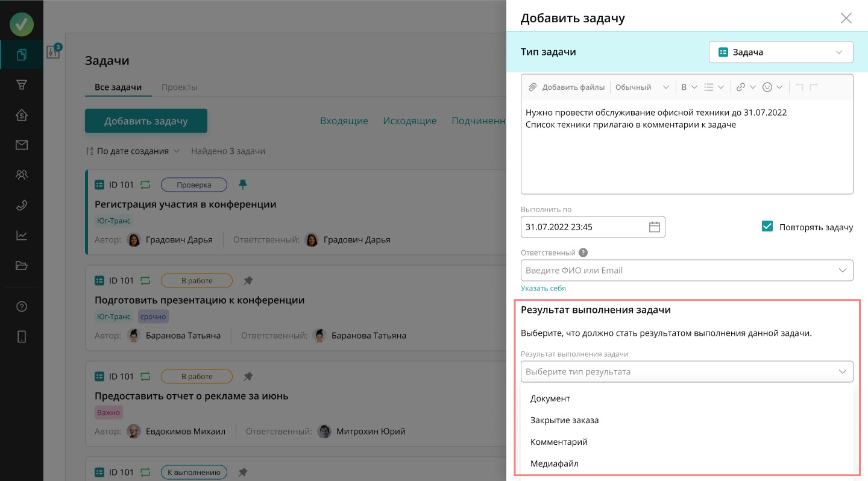Screen dimensions: 868x481
Task: Click pin icon on presentation task
Action: [x=248, y=280]
